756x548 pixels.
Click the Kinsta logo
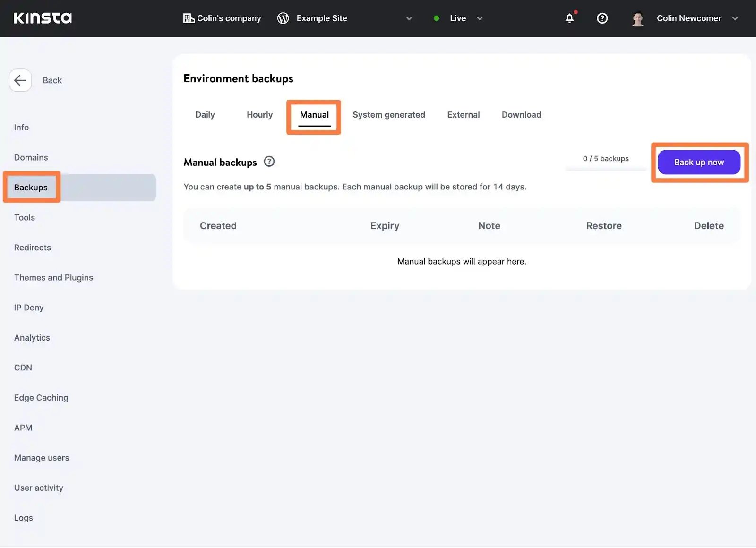(x=43, y=18)
